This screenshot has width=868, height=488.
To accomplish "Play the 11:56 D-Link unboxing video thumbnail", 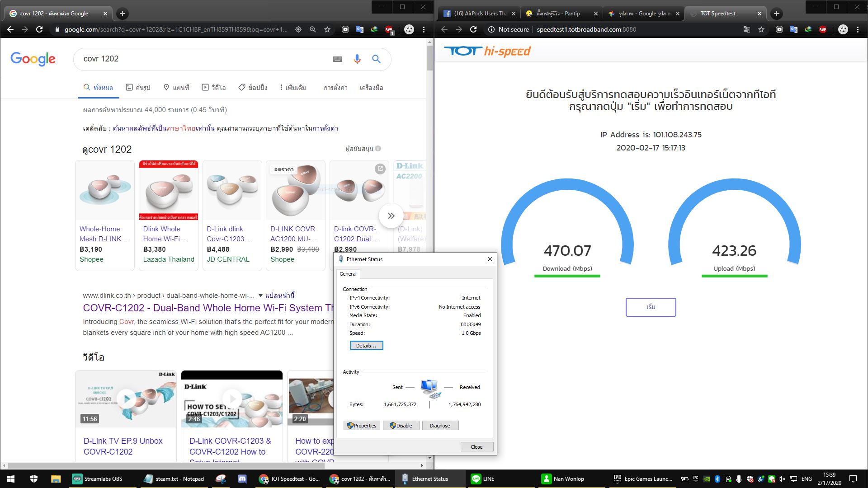I will 126,399.
